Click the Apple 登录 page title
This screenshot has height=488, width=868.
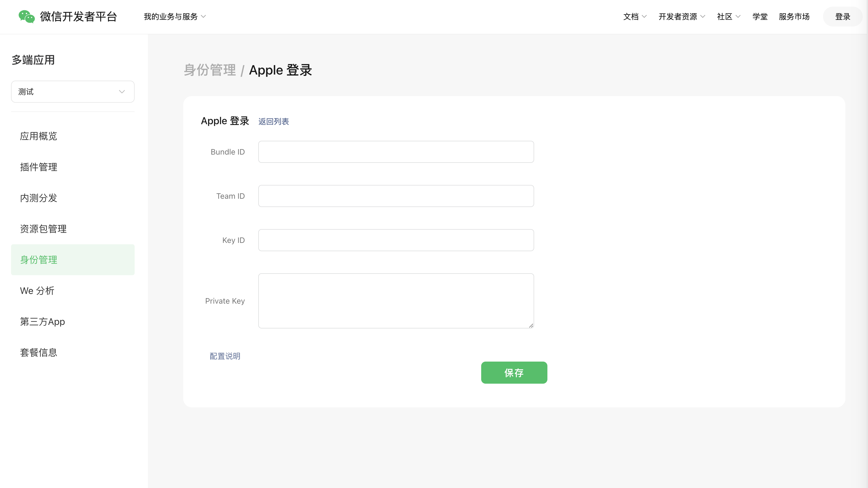tap(280, 70)
